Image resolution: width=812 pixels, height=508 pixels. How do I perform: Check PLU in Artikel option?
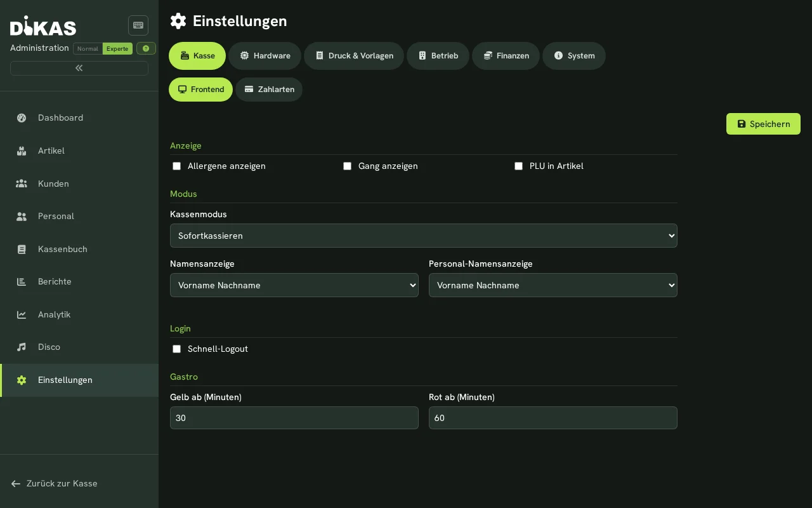[519, 166]
